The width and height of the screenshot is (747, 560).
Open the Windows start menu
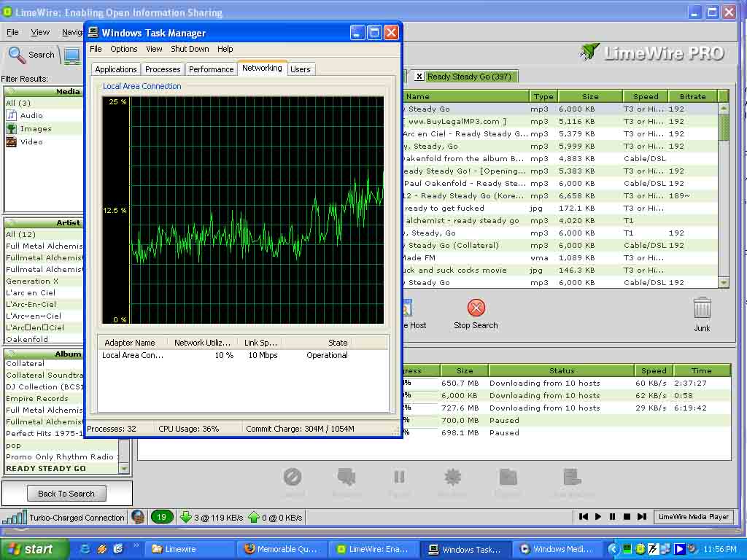pyautogui.click(x=34, y=549)
